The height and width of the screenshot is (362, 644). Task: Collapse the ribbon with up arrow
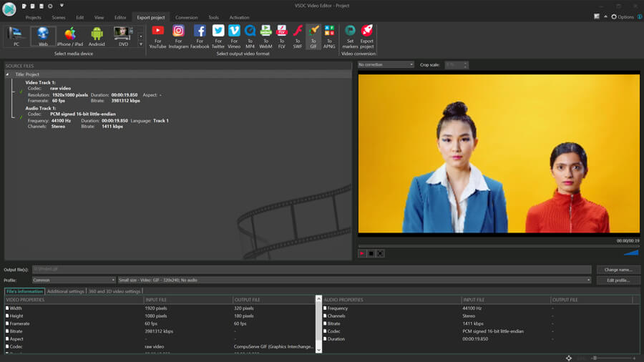(605, 16)
